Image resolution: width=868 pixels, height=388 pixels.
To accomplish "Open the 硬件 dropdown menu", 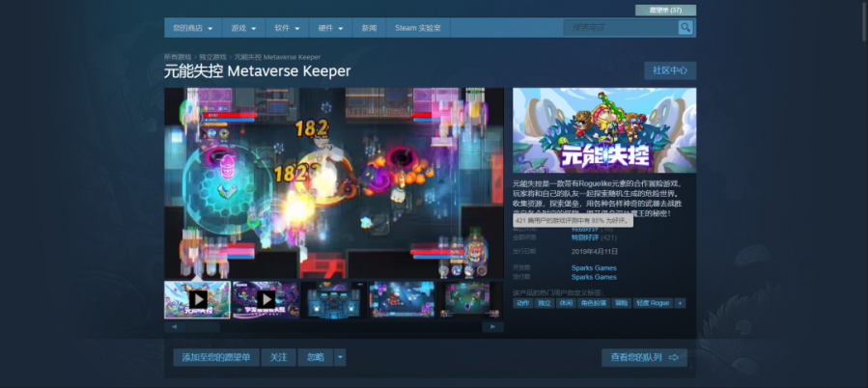I will click(330, 28).
